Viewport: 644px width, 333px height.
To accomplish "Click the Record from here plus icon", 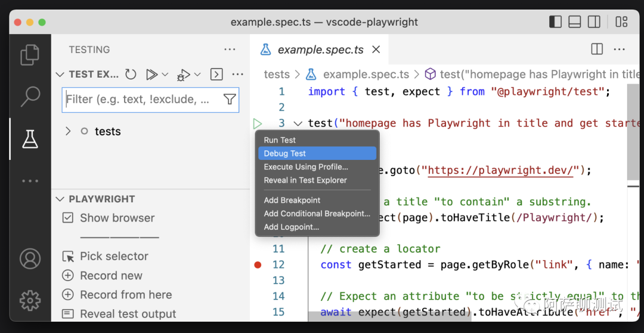I will pos(68,295).
